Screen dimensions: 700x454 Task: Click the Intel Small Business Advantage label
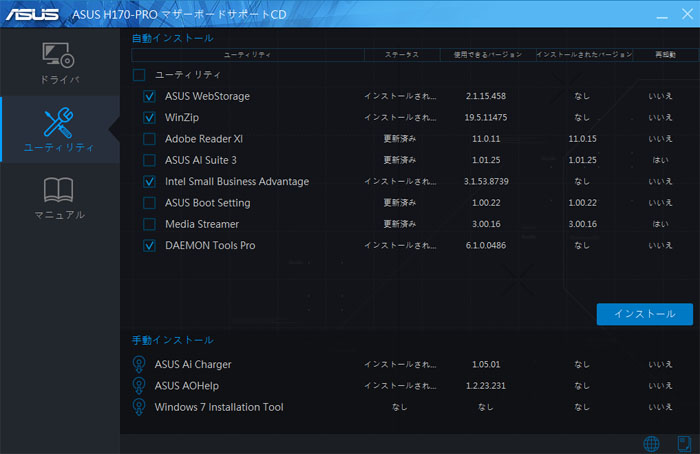click(237, 182)
